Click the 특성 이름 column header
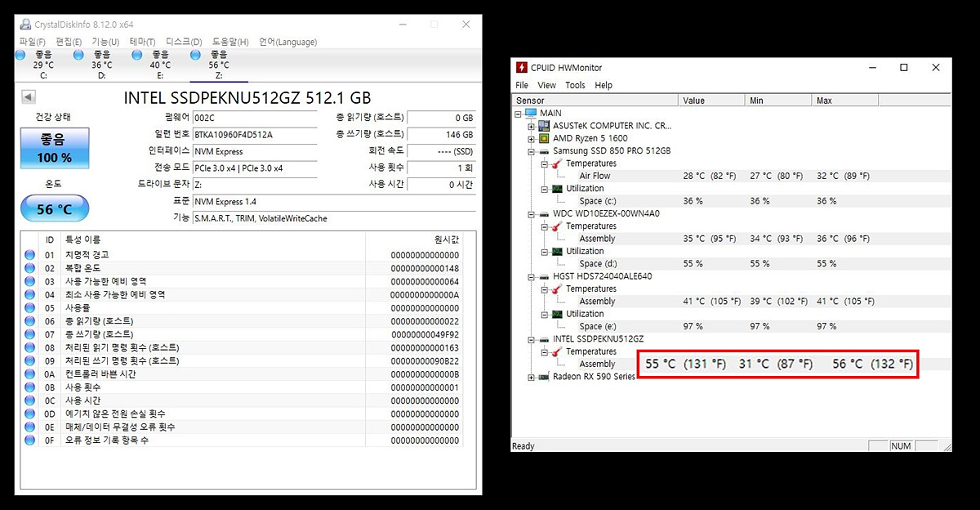 213,239
